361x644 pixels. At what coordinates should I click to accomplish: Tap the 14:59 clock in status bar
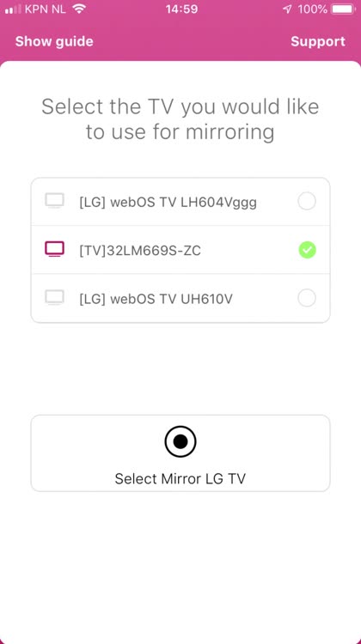point(181,9)
